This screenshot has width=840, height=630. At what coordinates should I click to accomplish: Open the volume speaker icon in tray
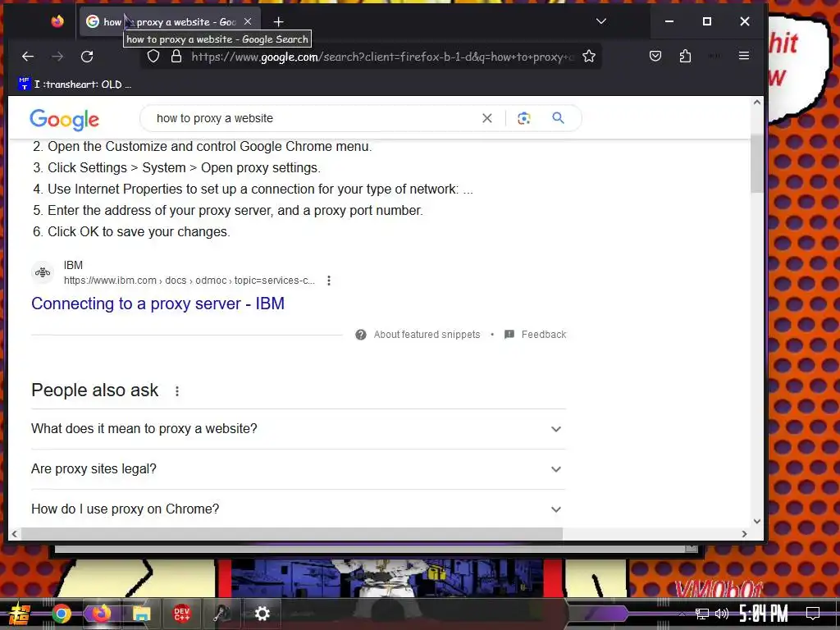722,614
